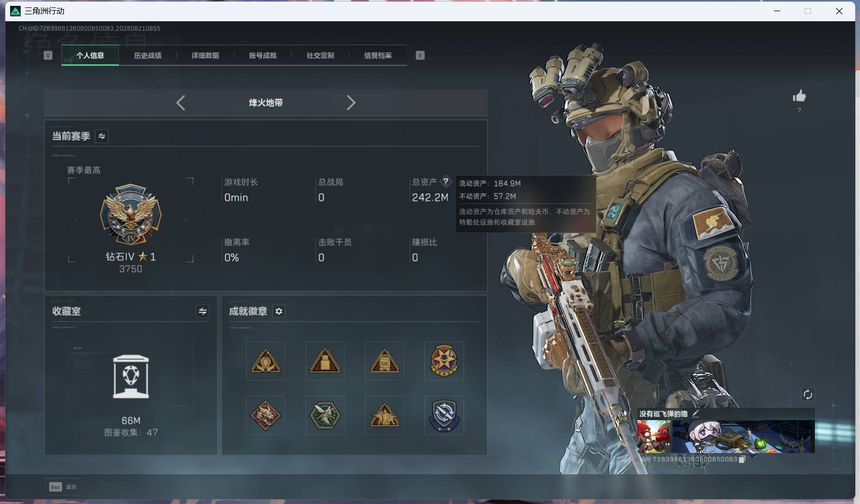Select the triangle badge marked 58
This screenshot has width=860, height=504.
385,361
